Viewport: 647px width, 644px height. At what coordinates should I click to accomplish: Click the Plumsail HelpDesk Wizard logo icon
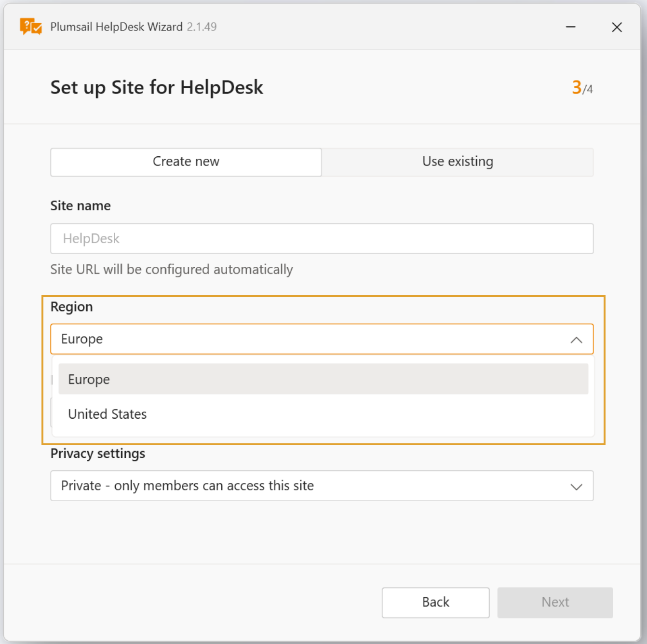pos(31,27)
